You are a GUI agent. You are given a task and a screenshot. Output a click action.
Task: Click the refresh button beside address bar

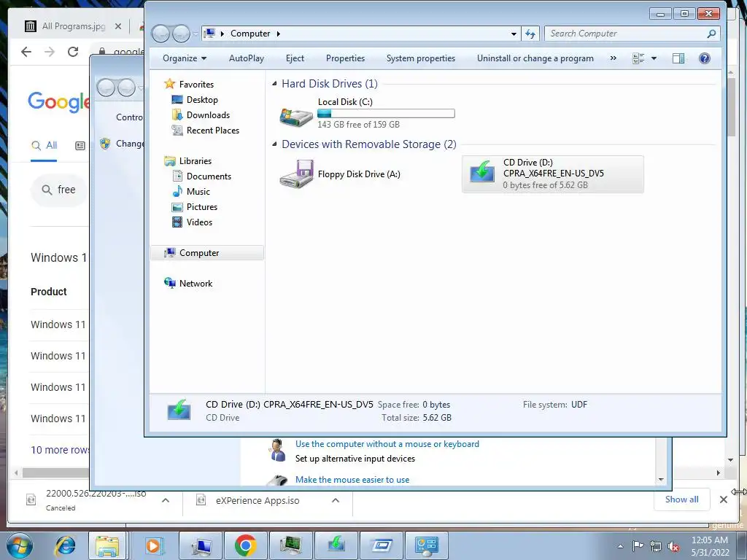pyautogui.click(x=530, y=34)
